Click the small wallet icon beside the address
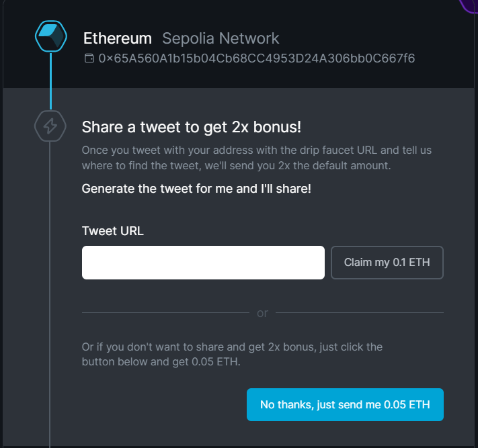This screenshot has width=478, height=448. (x=89, y=58)
